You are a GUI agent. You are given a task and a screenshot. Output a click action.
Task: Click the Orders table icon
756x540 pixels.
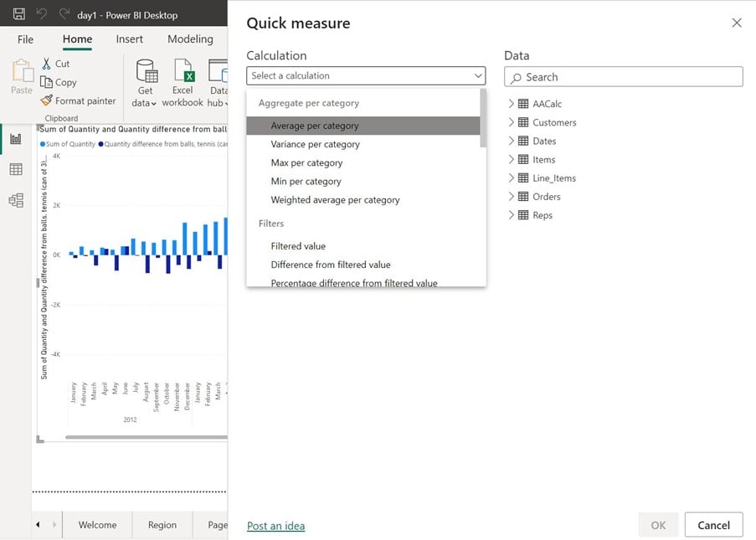[x=523, y=196]
